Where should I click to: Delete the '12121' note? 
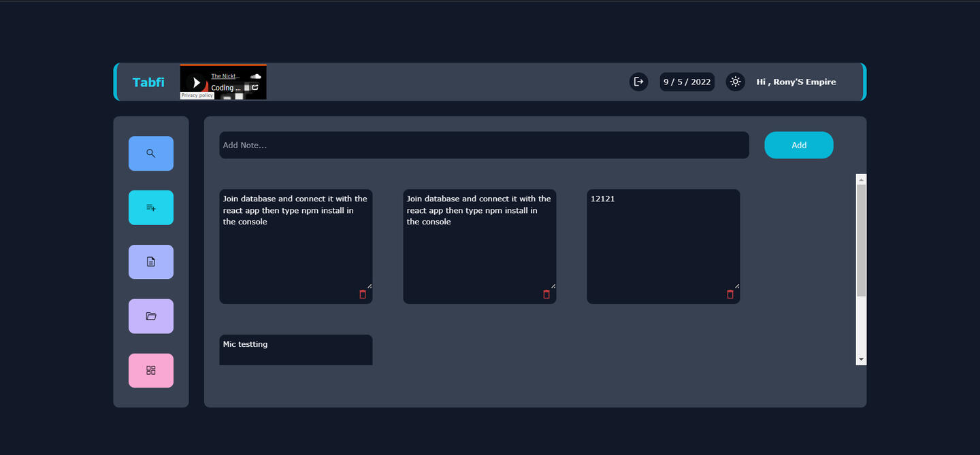click(730, 294)
